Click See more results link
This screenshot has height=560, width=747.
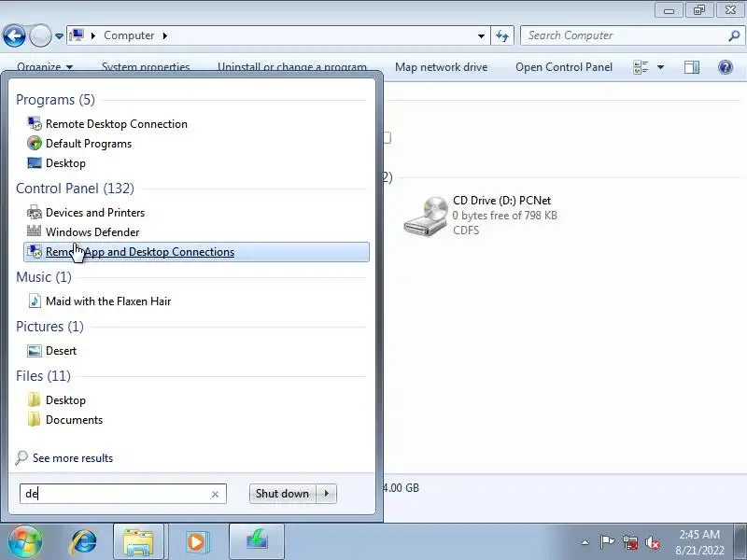point(73,458)
